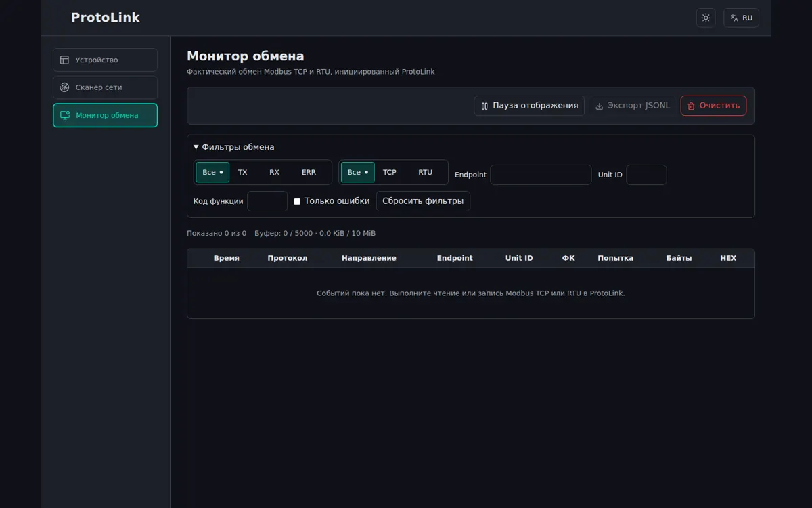Select the RTU protocol filter

click(x=425, y=172)
